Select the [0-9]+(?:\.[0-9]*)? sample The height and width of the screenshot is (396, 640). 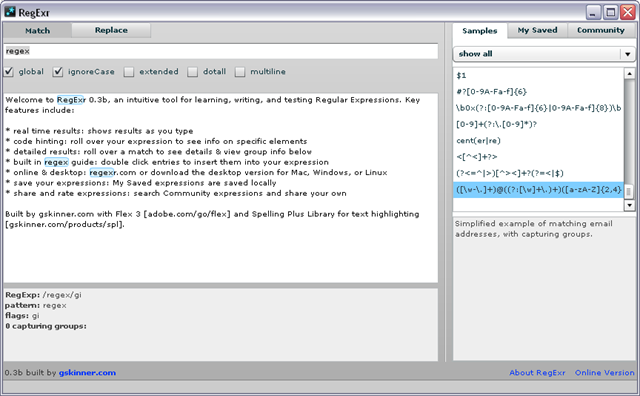point(538,124)
